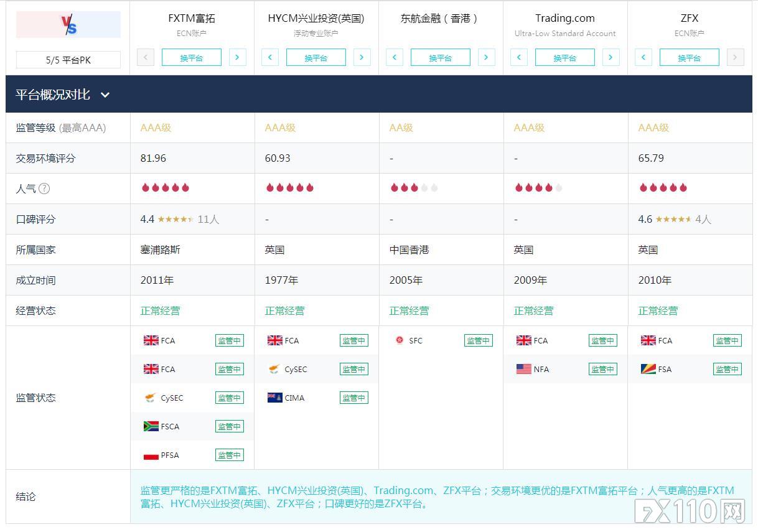758x532 pixels.
Task: Click Hong Kong flag next to SFC
Action: pos(400,340)
